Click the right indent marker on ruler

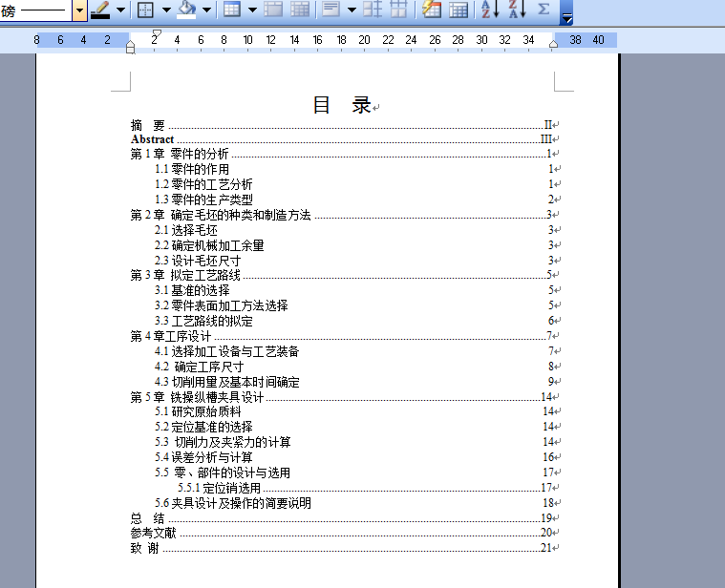click(x=553, y=44)
